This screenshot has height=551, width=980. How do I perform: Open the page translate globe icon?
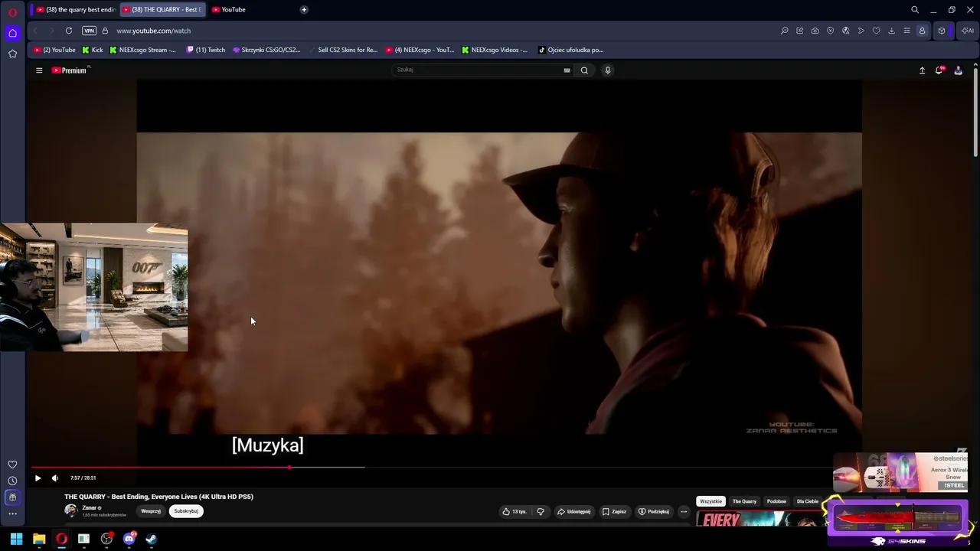click(x=846, y=31)
